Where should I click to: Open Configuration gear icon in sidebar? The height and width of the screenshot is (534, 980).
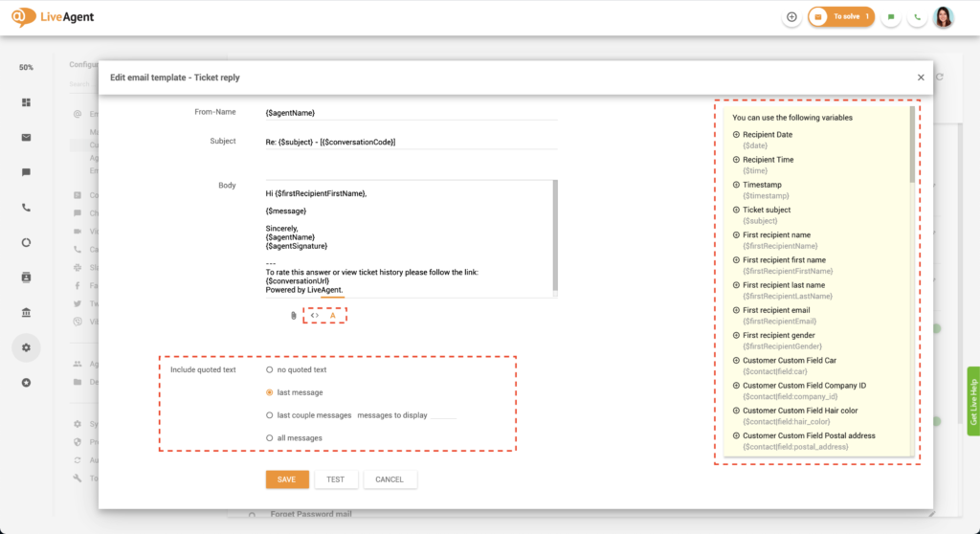click(26, 347)
